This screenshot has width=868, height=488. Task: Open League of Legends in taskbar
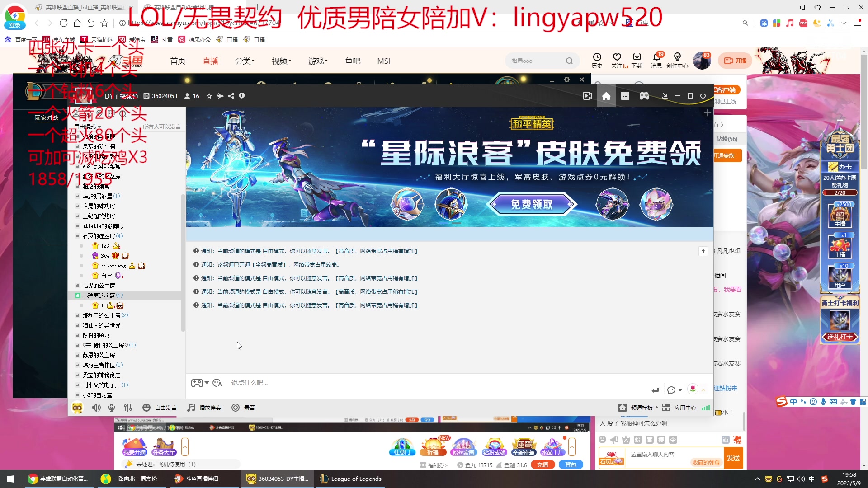[350, 479]
